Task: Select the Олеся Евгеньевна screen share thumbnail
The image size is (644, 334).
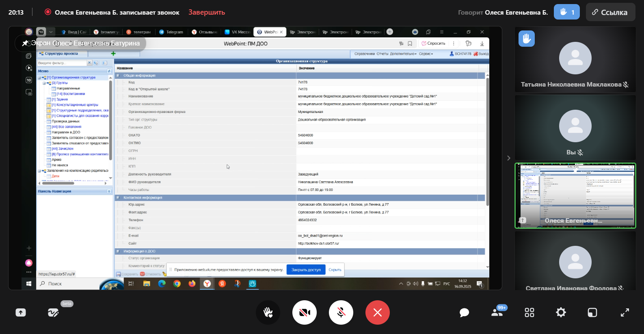Action: [x=575, y=195]
